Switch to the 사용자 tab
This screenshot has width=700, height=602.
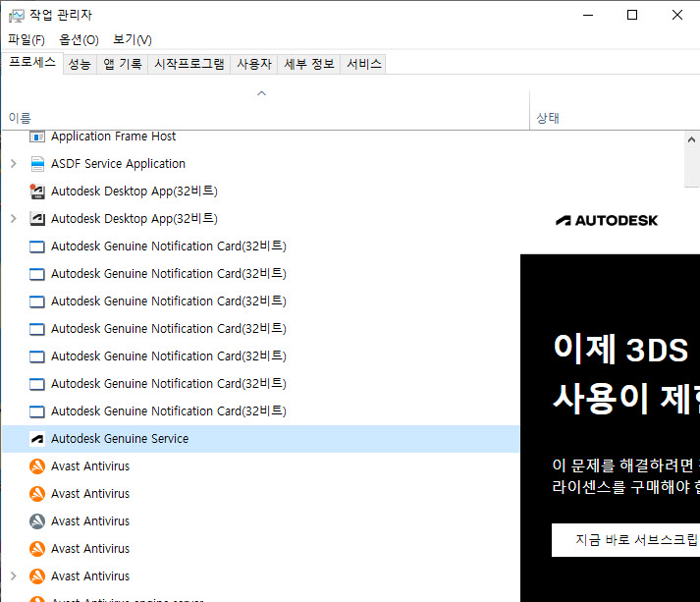[254, 64]
